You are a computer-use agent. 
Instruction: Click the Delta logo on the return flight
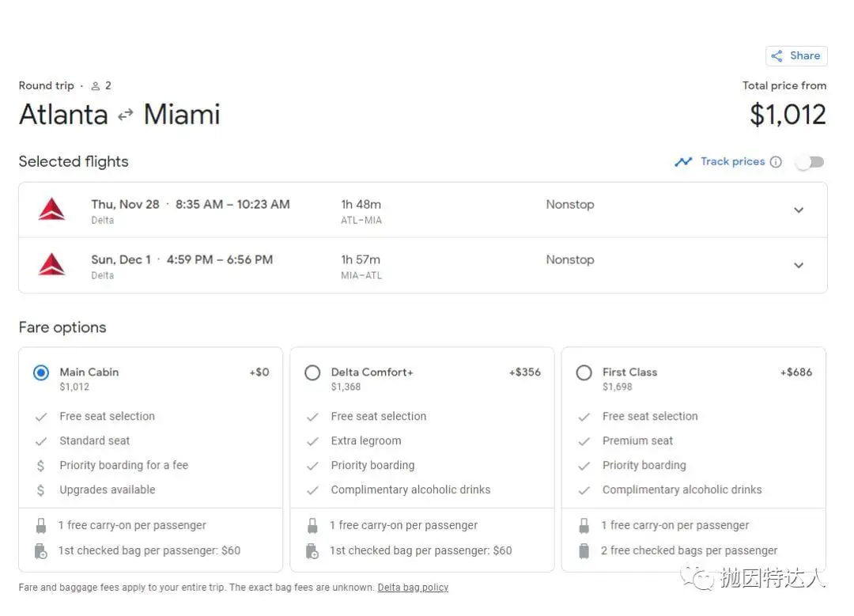tap(52, 266)
